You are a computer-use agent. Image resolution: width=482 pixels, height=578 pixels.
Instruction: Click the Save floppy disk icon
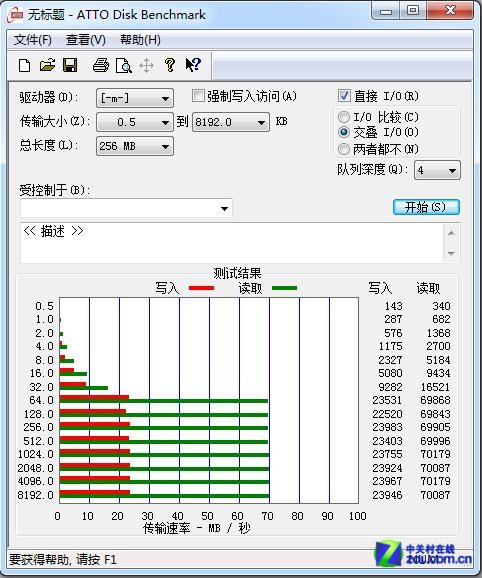click(70, 66)
